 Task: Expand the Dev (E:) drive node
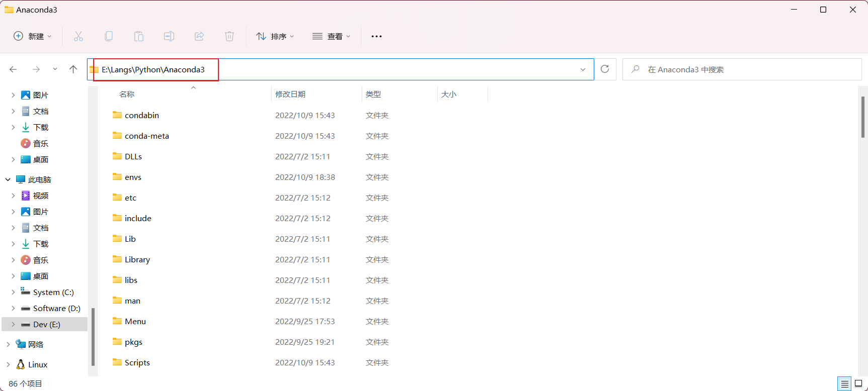[x=13, y=324]
